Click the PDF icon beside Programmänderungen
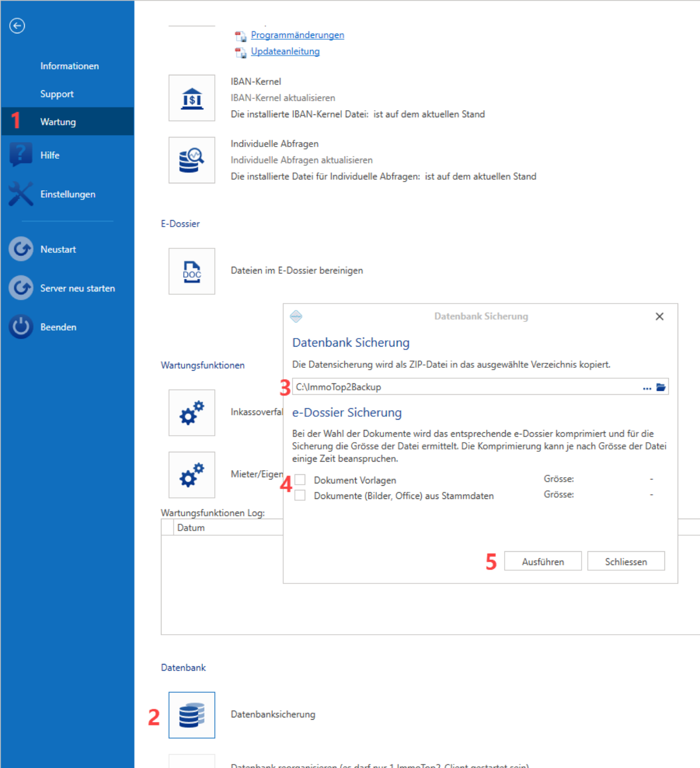This screenshot has height=768, width=700. [x=240, y=36]
